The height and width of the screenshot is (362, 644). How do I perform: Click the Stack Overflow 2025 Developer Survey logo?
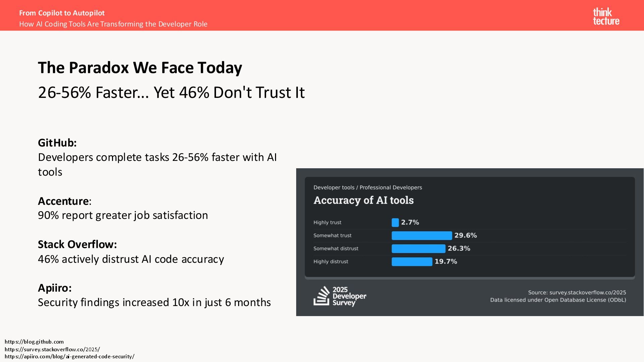point(340,296)
